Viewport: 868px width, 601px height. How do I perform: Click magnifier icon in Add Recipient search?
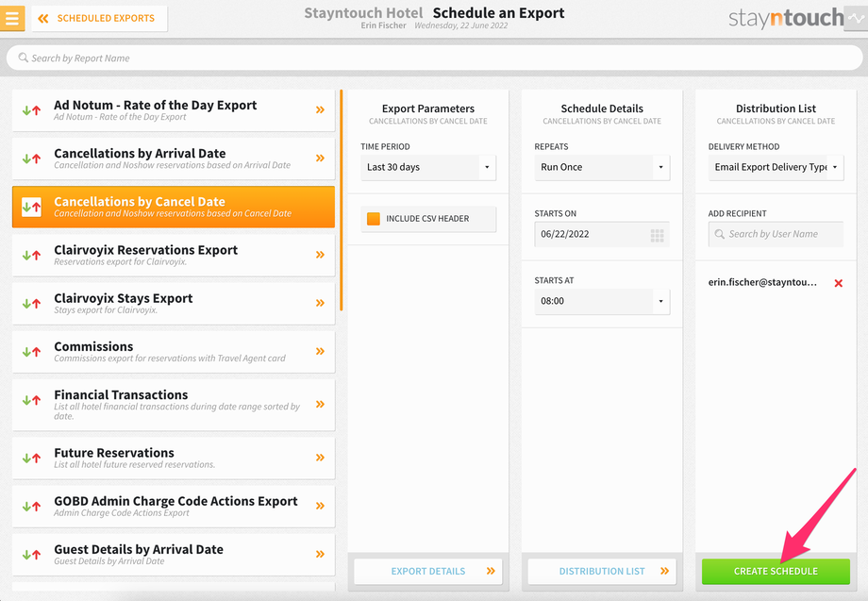click(719, 234)
